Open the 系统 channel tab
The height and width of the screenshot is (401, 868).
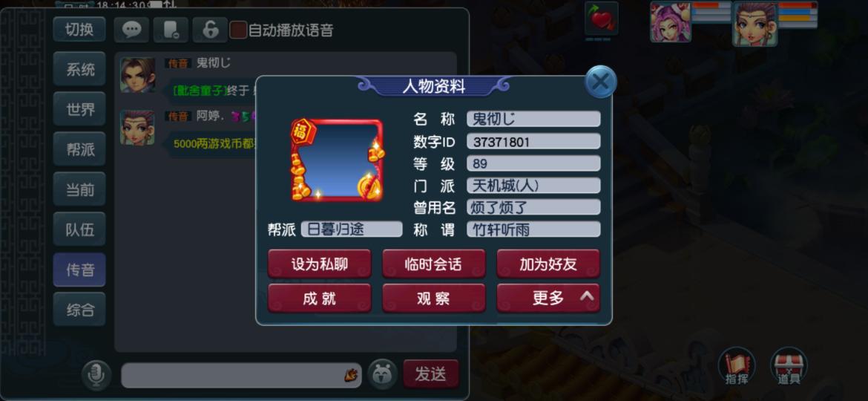[79, 69]
